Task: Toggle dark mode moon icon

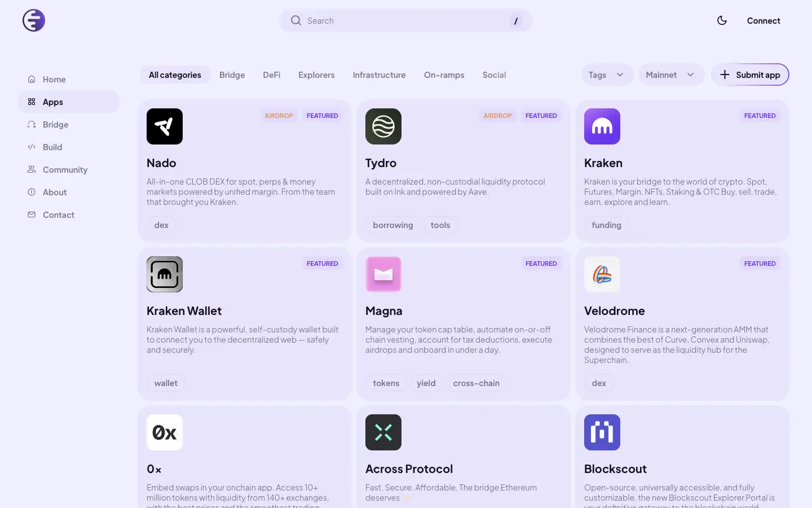Action: (x=722, y=20)
